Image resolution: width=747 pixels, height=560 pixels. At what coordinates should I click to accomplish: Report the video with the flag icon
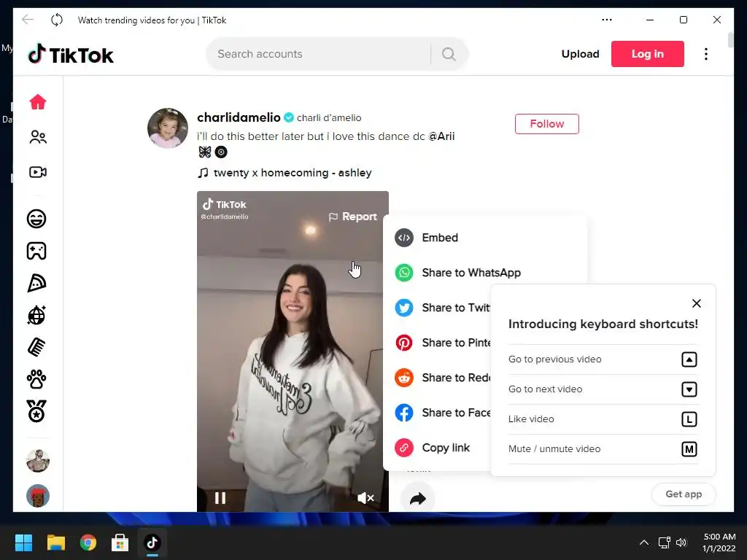coord(352,217)
